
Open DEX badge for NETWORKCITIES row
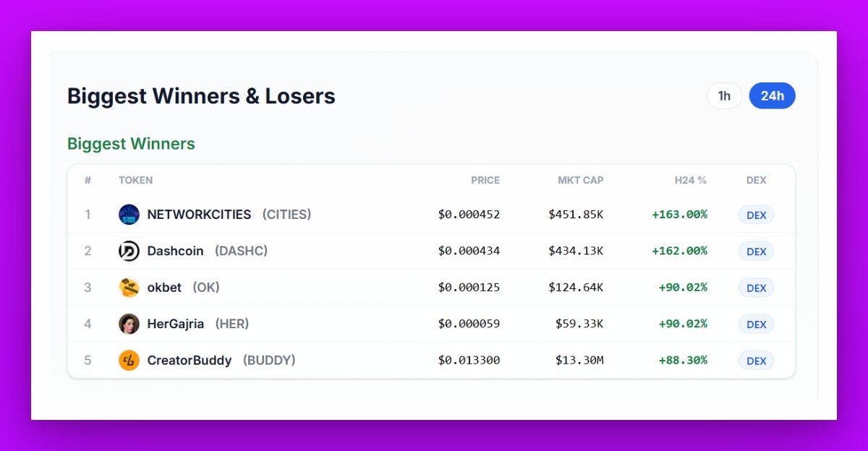(756, 215)
